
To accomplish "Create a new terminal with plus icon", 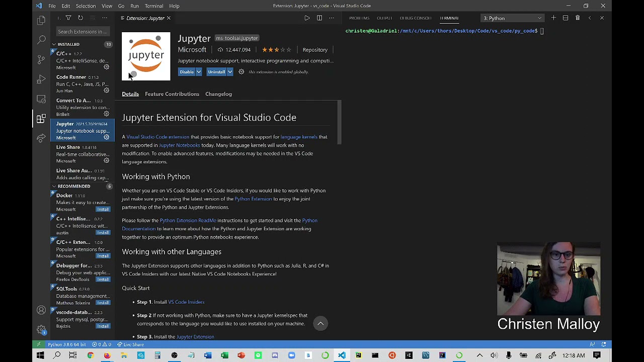I will pos(553,18).
